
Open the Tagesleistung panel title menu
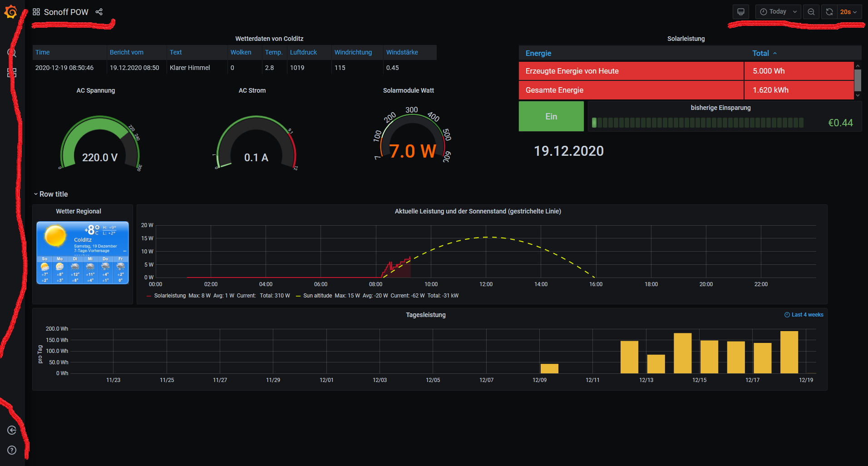pyautogui.click(x=425, y=315)
